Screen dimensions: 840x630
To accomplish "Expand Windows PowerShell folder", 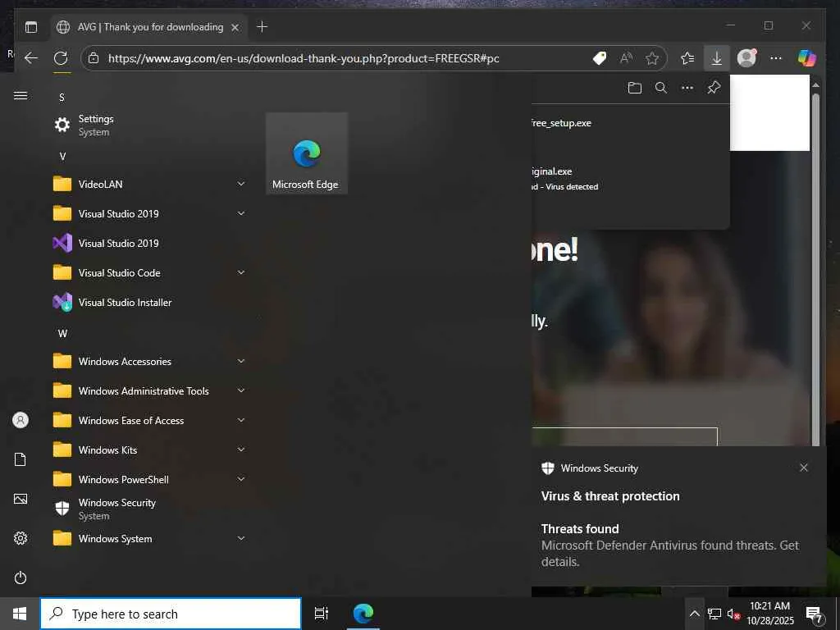I will pos(150,479).
